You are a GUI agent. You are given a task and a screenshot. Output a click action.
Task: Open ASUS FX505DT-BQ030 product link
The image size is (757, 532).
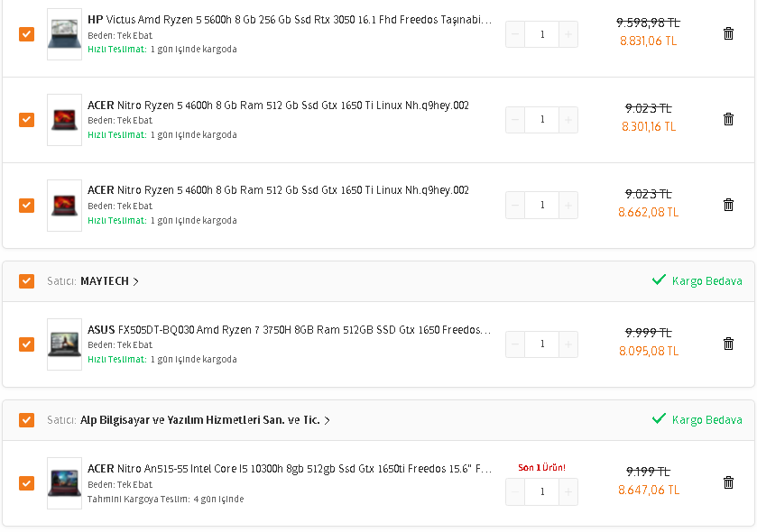[x=290, y=330]
